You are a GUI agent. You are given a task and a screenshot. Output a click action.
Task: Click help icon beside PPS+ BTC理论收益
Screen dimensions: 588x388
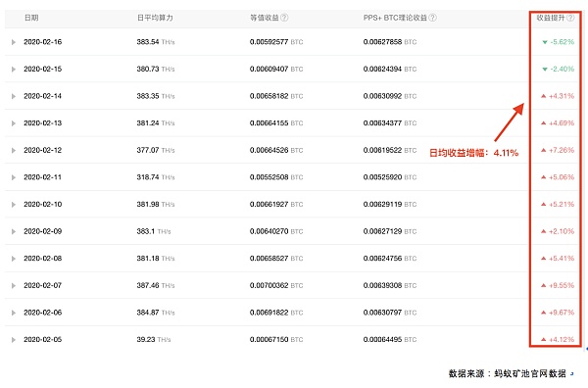(432, 18)
